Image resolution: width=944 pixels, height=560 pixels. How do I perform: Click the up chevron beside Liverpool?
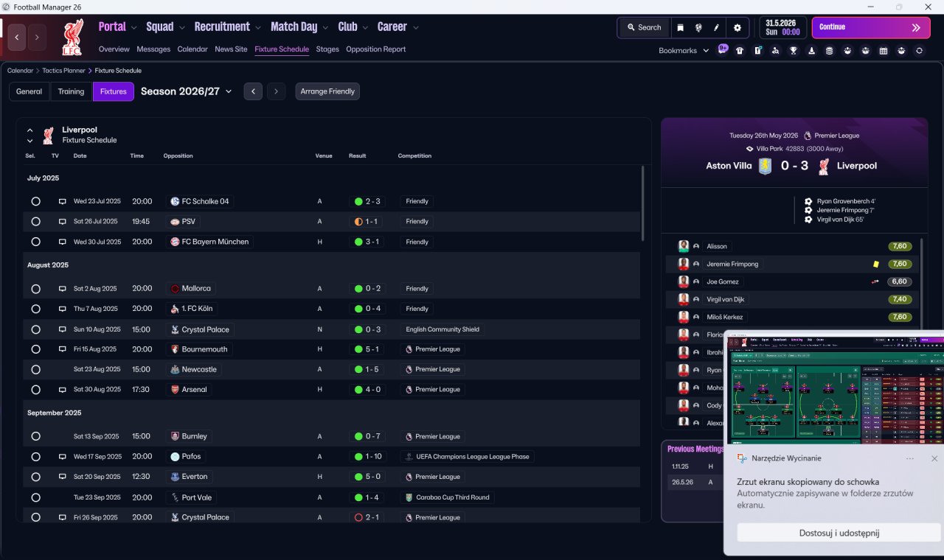pyautogui.click(x=30, y=130)
